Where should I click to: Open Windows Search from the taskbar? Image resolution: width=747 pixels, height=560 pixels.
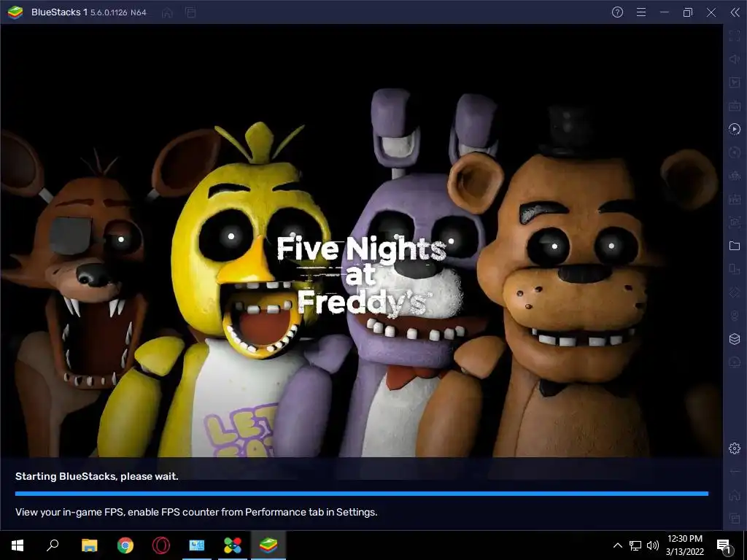point(53,545)
